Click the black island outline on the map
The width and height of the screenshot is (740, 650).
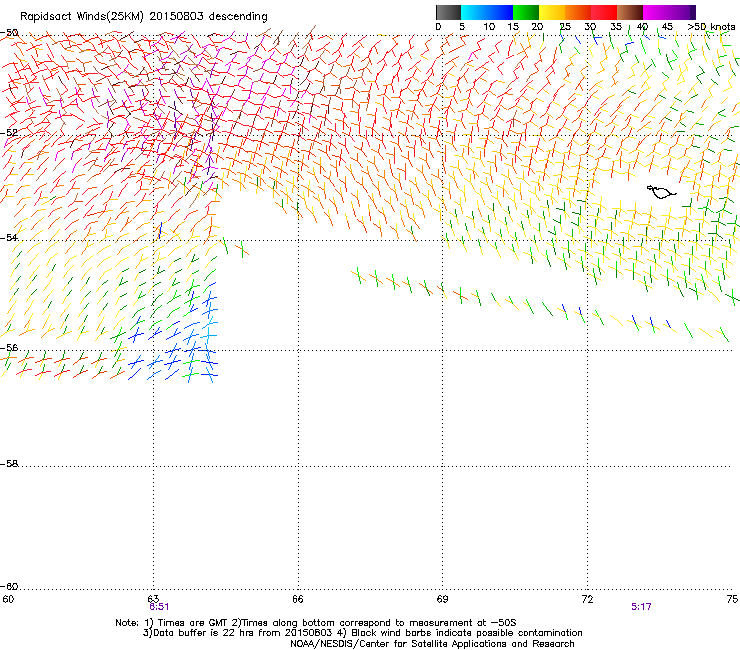(x=661, y=192)
